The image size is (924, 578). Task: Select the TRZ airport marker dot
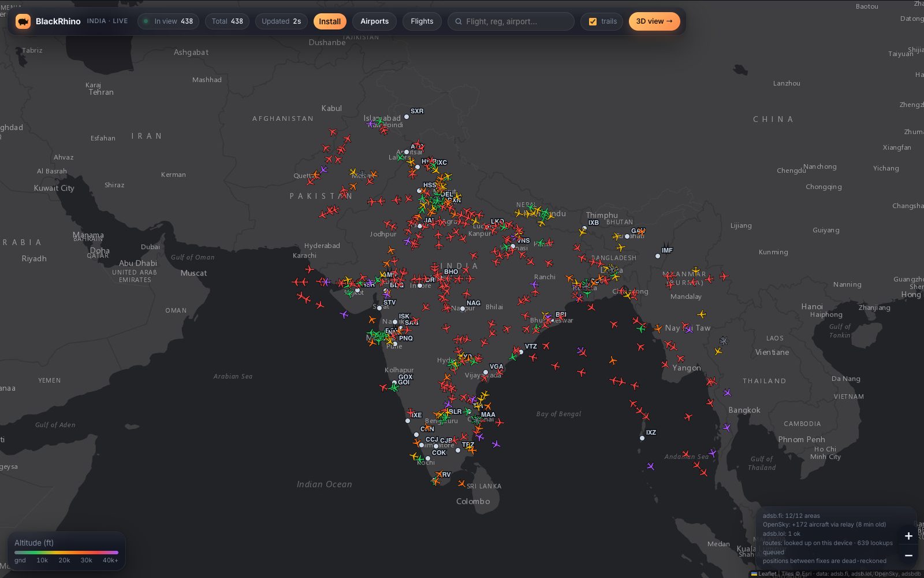coord(458,450)
